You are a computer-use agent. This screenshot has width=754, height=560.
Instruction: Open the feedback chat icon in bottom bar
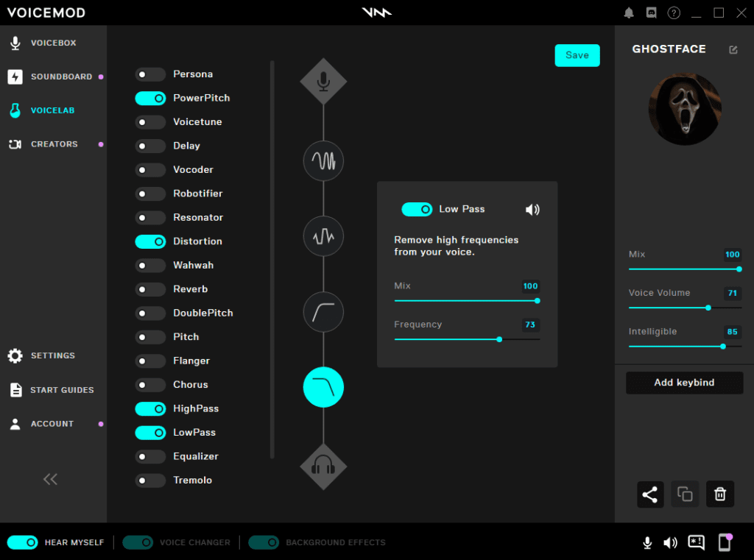(x=696, y=542)
